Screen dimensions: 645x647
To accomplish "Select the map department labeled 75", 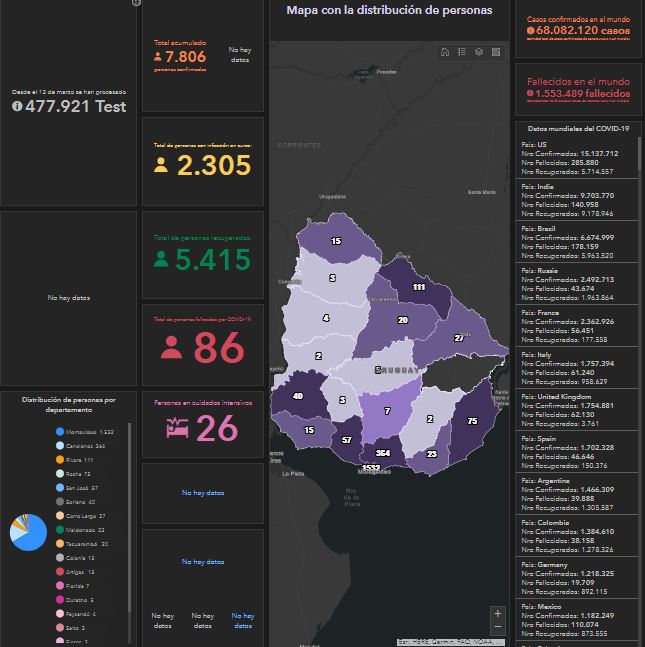I will pyautogui.click(x=471, y=420).
